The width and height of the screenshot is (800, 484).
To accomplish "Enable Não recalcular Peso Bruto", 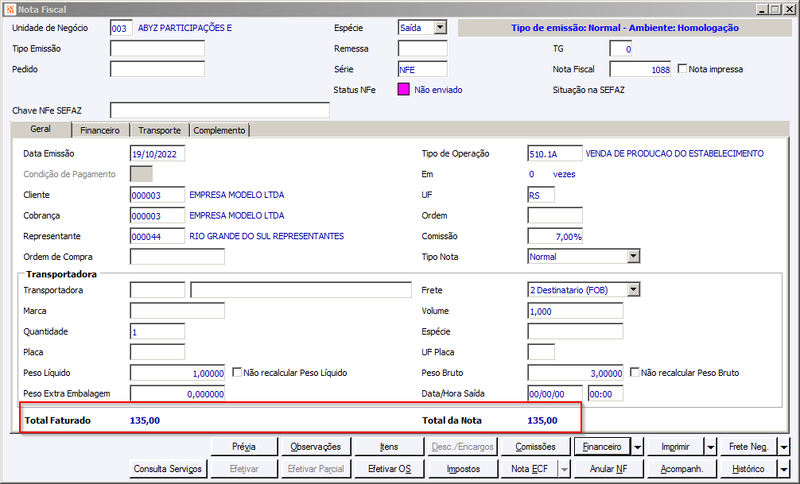I will click(x=634, y=372).
